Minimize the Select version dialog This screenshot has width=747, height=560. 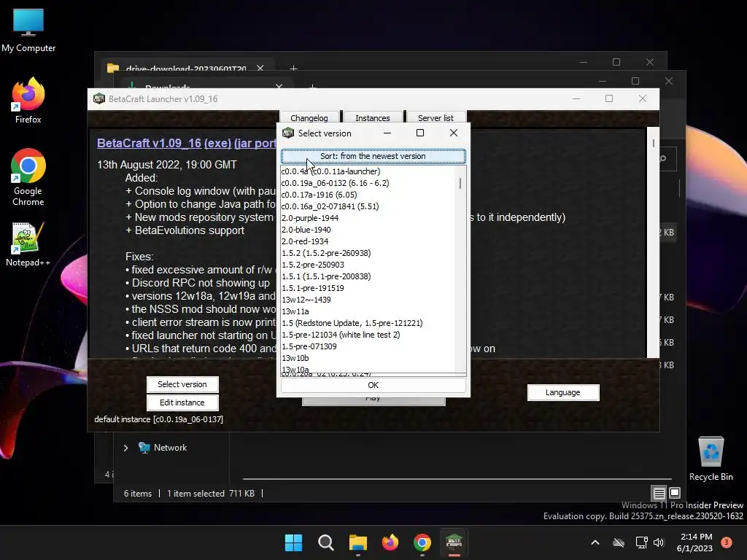tap(387, 133)
